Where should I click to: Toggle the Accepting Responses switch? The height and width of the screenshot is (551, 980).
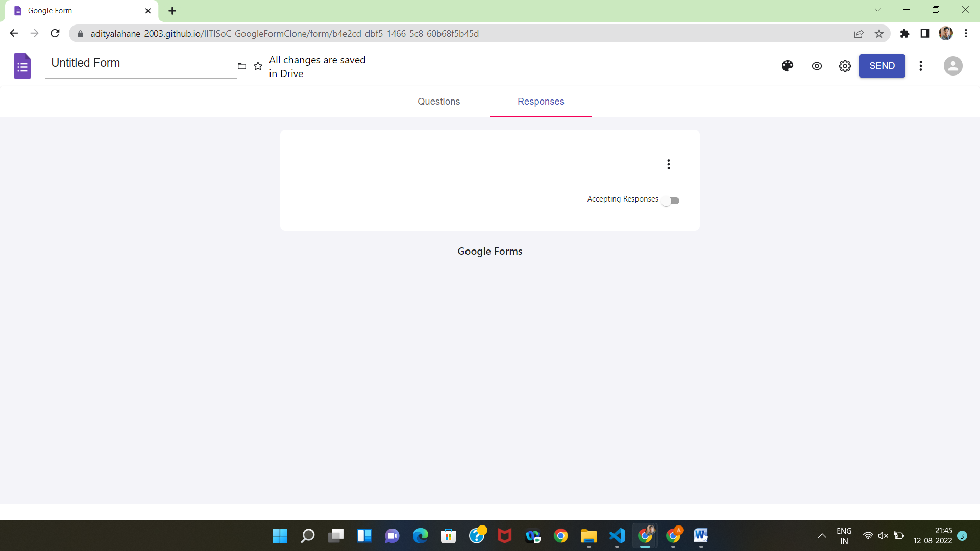click(670, 200)
